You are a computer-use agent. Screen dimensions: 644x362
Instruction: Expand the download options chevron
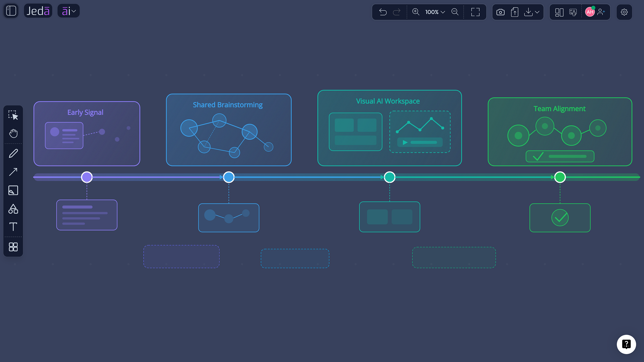(537, 12)
